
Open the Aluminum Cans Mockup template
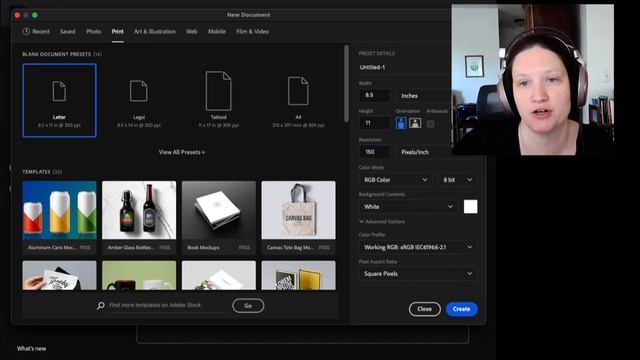pyautogui.click(x=60, y=218)
